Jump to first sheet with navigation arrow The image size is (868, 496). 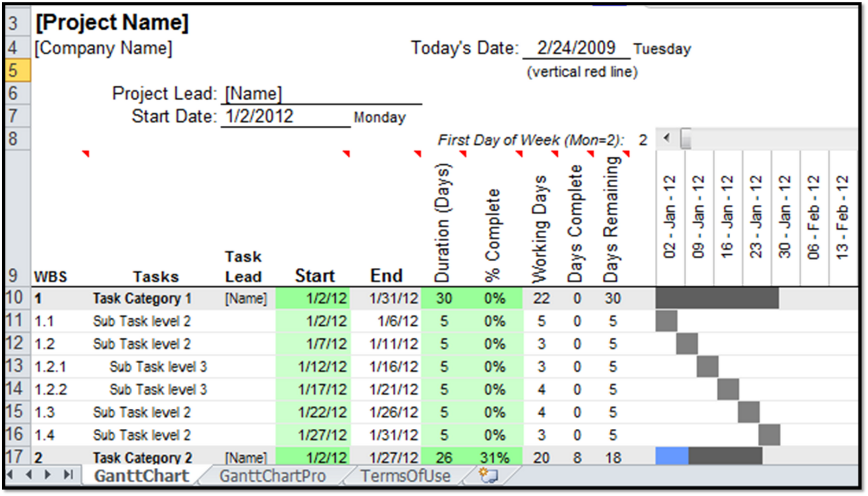pos(11,475)
